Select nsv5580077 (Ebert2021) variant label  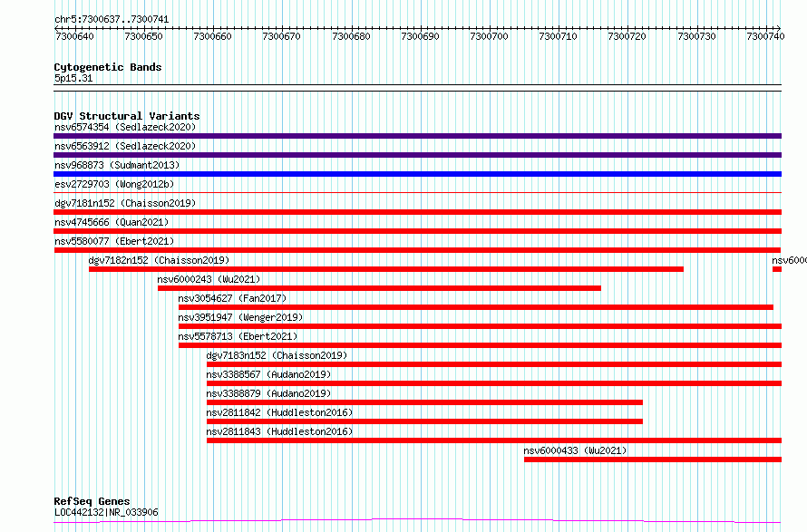(x=114, y=241)
